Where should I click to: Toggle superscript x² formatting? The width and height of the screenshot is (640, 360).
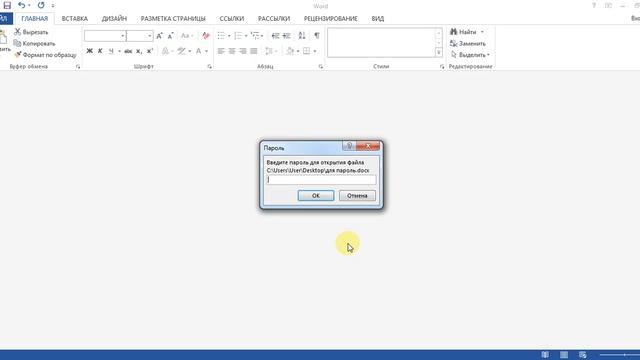click(x=150, y=51)
